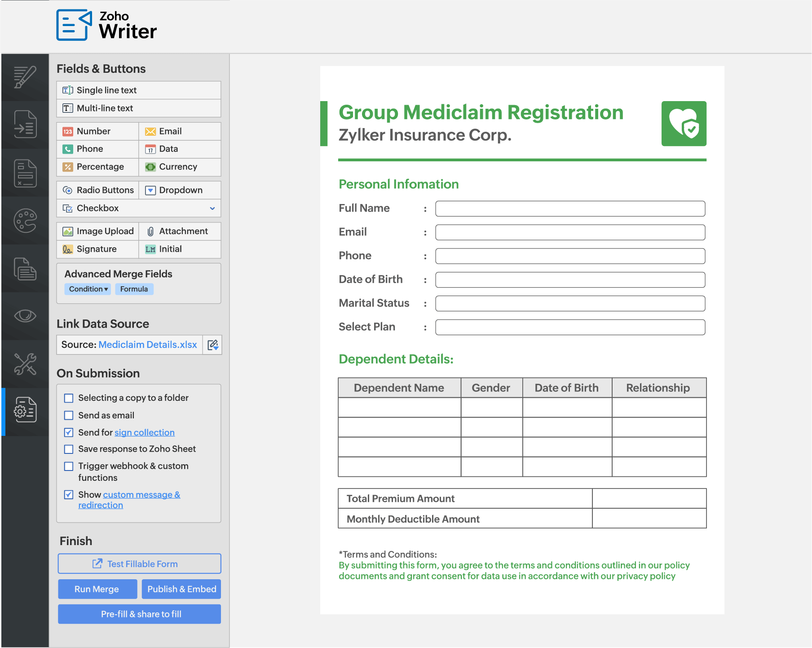Image resolution: width=812 pixels, height=648 pixels.
Task: Open the document gear settings sidebar icon
Action: 25,409
